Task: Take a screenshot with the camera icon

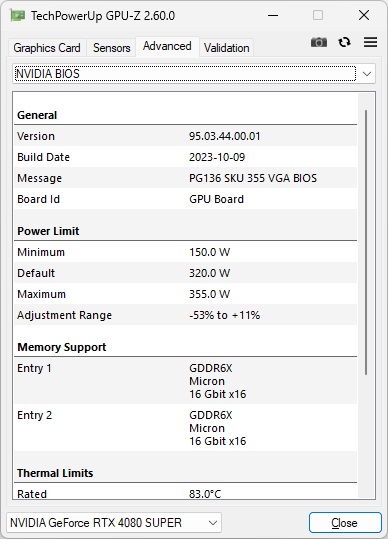Action: point(319,42)
